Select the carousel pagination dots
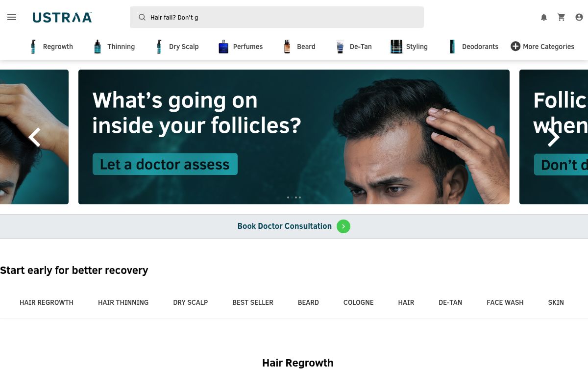The image size is (588, 392). coord(294,197)
